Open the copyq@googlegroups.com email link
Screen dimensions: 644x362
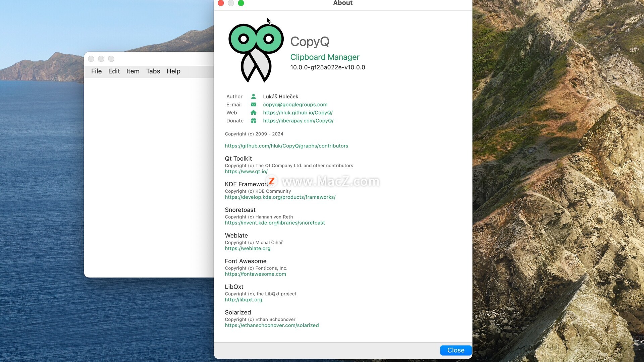tap(295, 105)
